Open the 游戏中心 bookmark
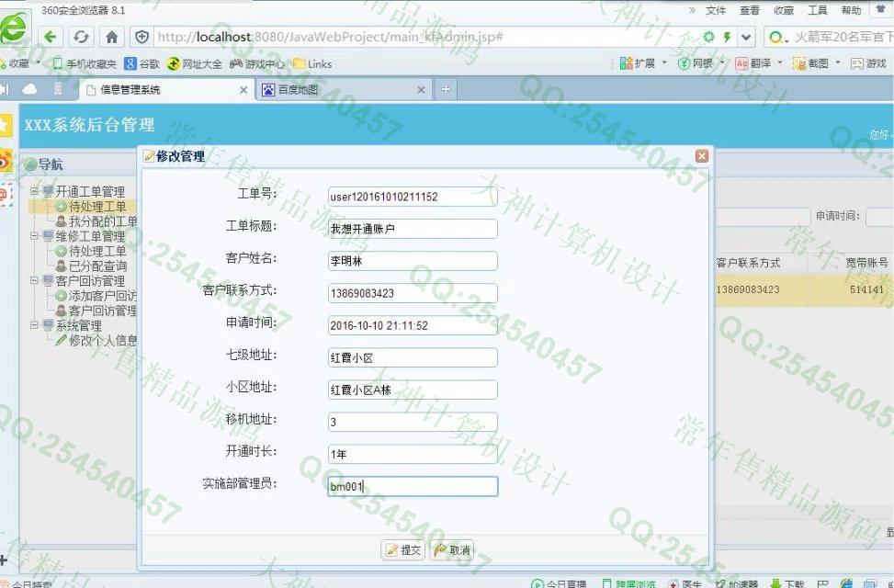Image resolution: width=894 pixels, height=588 pixels. (x=257, y=64)
